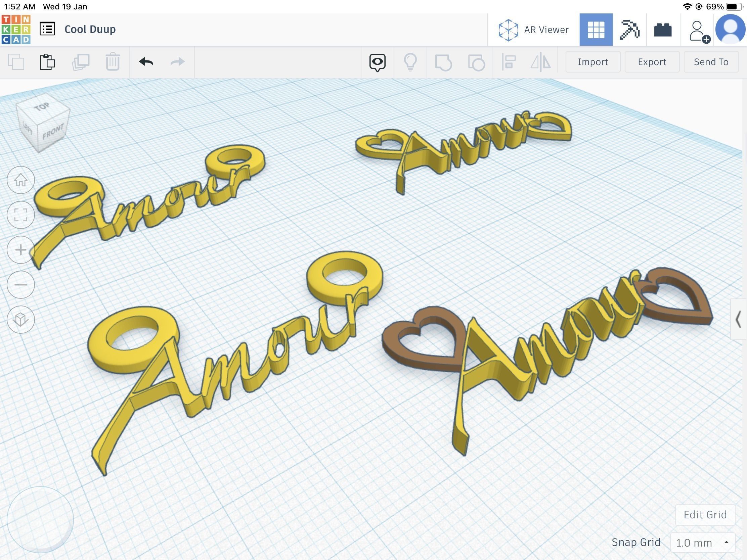Viewport: 747px width, 560px height.
Task: Open the Snap Grid 1.0 mm dropdown
Action: click(x=702, y=543)
